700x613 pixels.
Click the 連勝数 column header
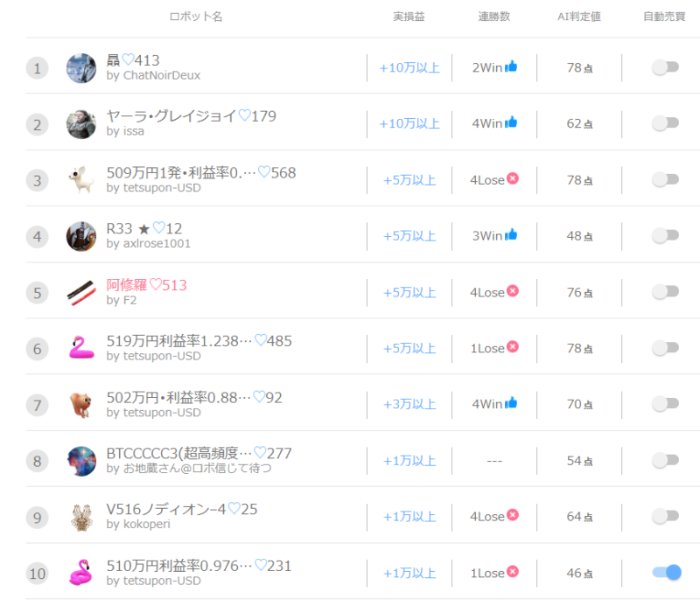(493, 17)
